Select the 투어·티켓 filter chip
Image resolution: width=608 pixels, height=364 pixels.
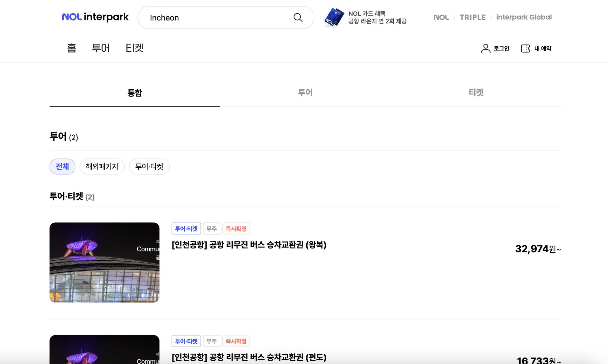point(149,167)
